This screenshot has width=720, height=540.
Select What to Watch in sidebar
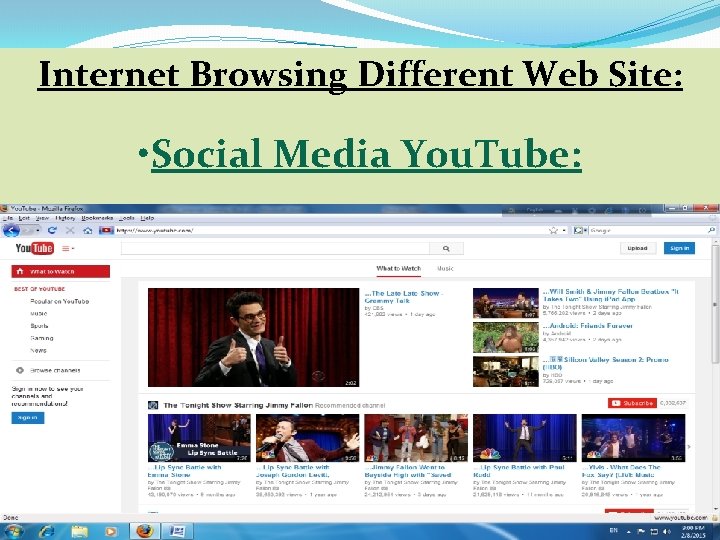coord(61,272)
